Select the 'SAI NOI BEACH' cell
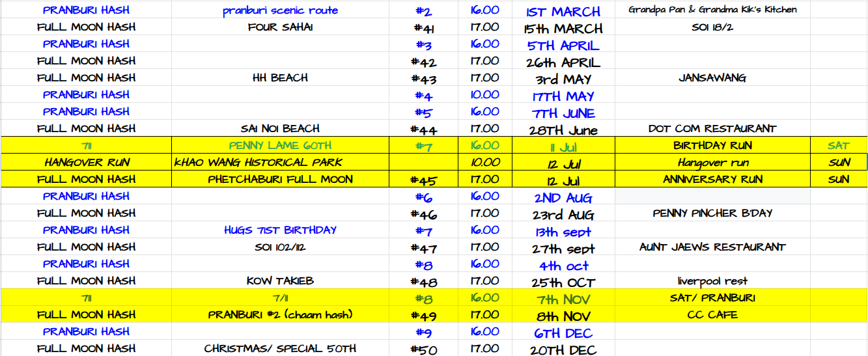 click(280, 129)
